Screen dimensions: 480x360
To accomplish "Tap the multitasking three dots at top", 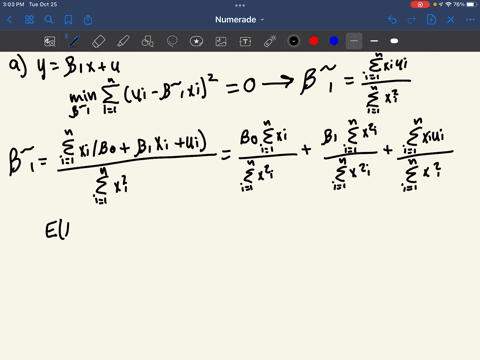I will click(240, 5).
